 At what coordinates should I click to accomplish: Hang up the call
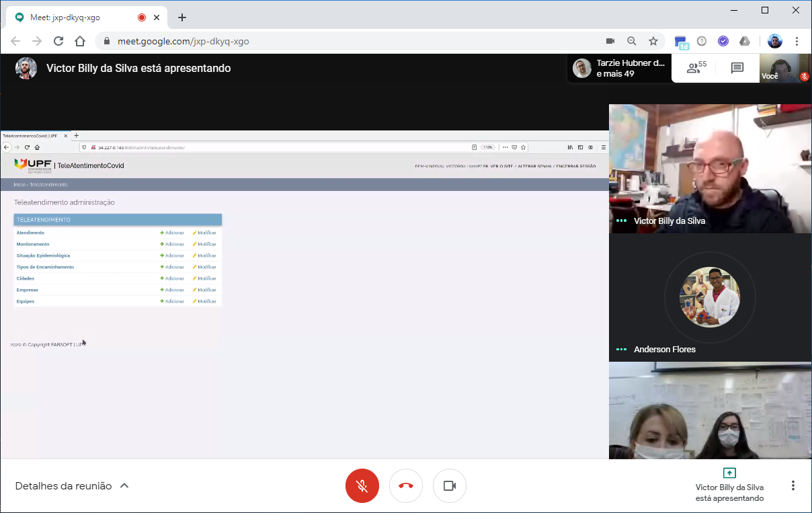click(x=406, y=486)
